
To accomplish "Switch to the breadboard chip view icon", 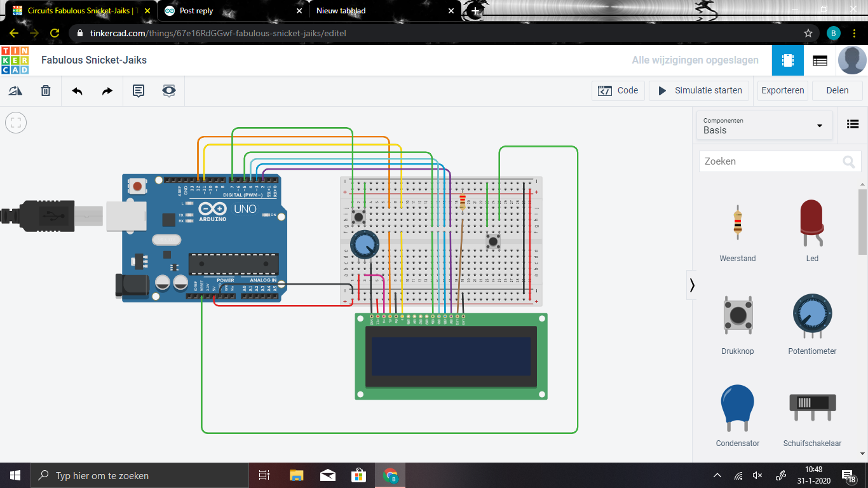I will 787,60.
